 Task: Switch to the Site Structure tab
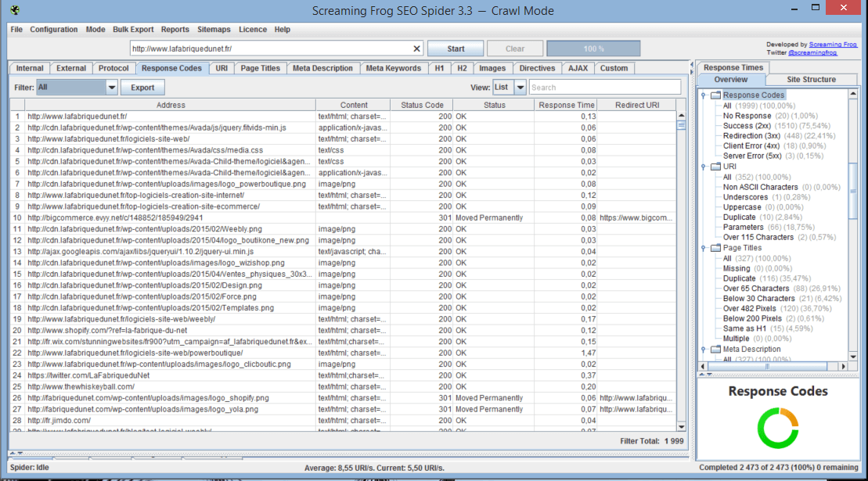pyautogui.click(x=811, y=80)
